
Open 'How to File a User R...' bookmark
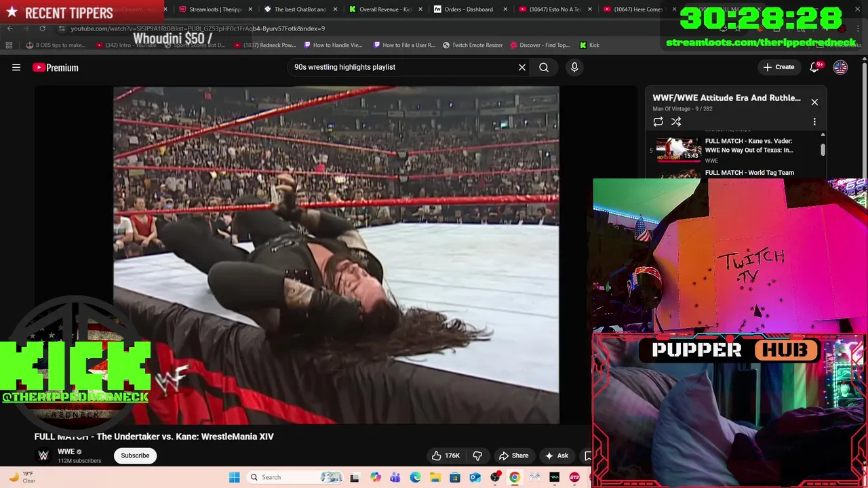tap(404, 45)
